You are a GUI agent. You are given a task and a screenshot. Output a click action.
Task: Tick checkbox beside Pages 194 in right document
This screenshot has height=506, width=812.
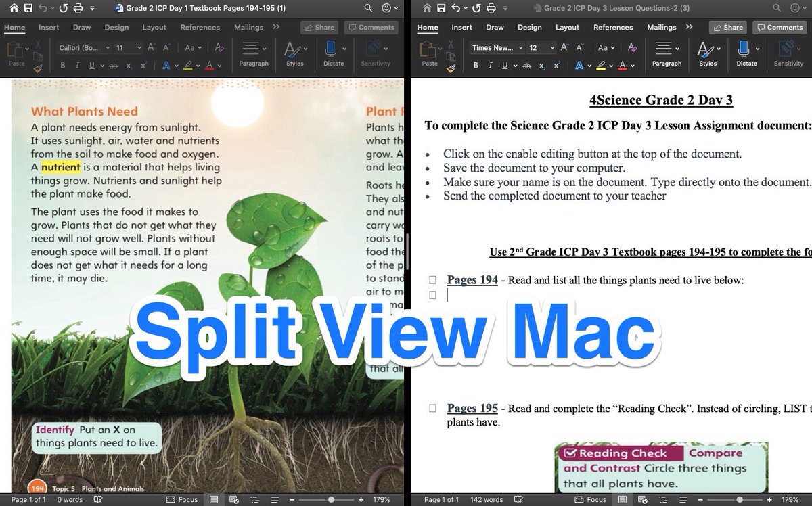point(433,280)
